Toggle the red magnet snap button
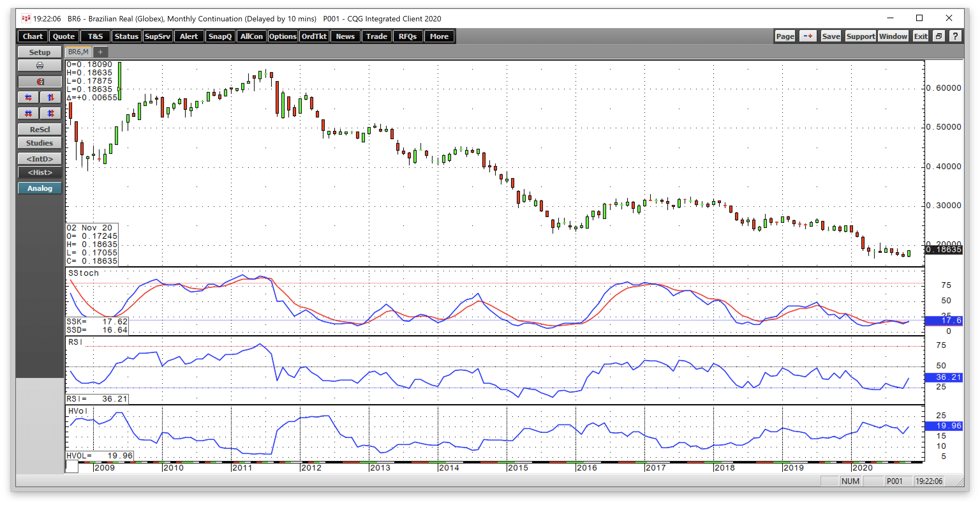 click(x=40, y=82)
